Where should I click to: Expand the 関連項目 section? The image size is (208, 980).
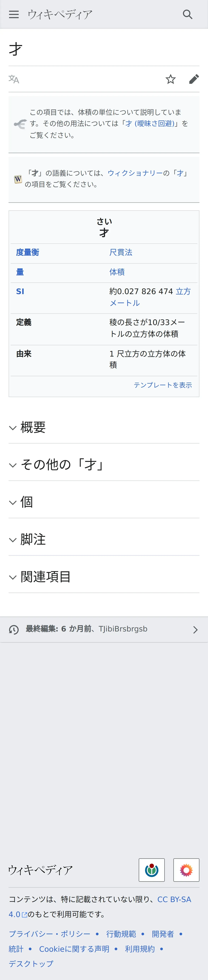46,576
